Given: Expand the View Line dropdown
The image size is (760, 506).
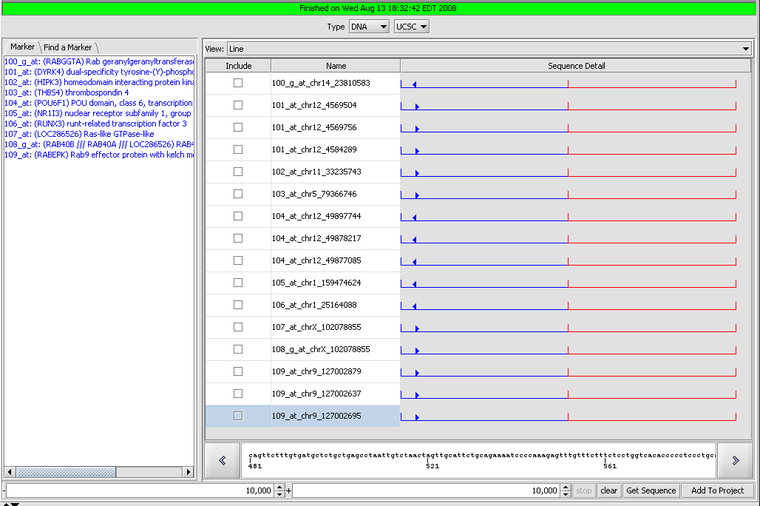Looking at the screenshot, I should point(745,48).
